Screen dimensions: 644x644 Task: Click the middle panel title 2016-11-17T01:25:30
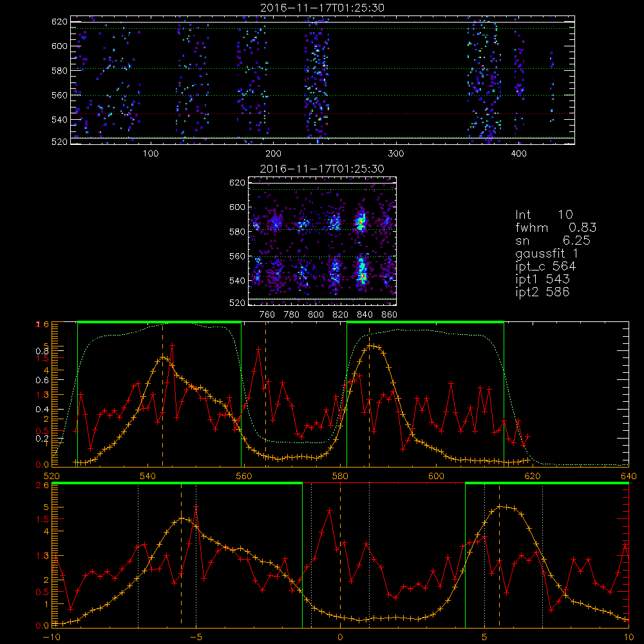pos(323,169)
